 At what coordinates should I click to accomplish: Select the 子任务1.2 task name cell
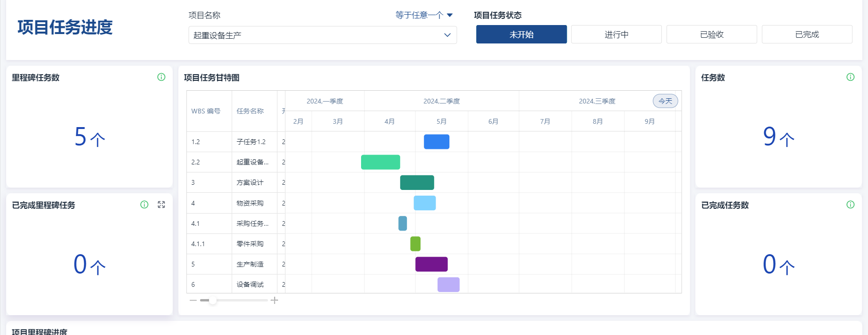click(x=254, y=142)
